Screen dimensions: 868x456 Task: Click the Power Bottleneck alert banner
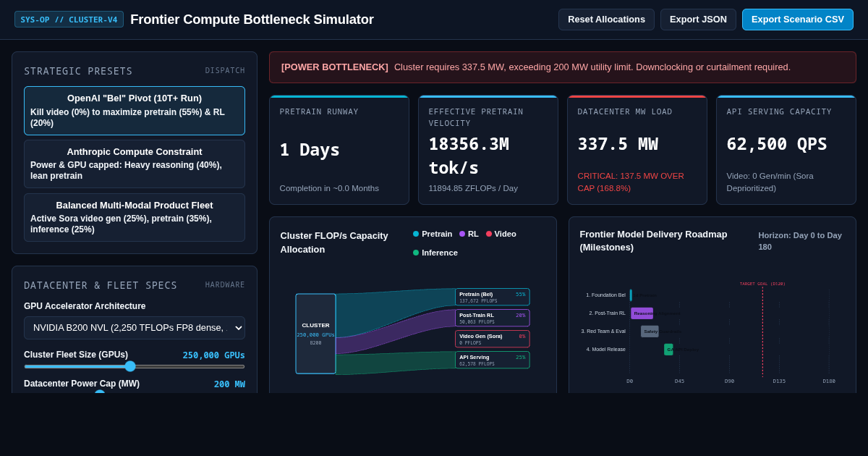[563, 67]
